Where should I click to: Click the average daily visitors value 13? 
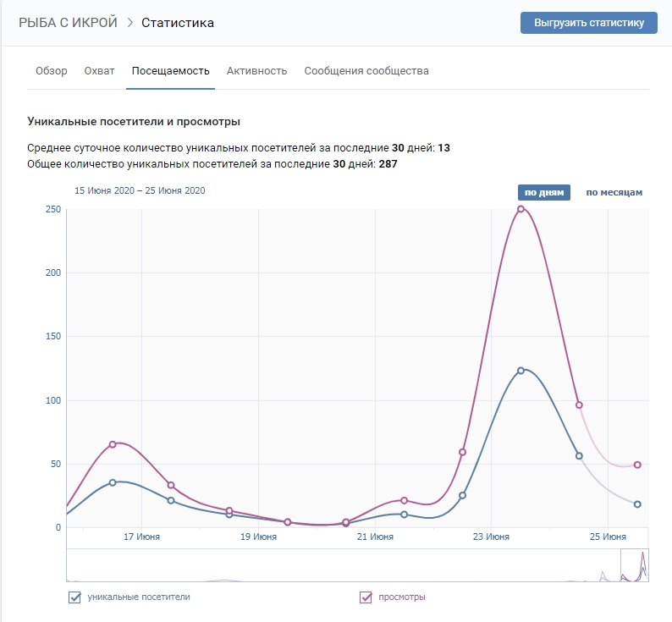pos(443,148)
